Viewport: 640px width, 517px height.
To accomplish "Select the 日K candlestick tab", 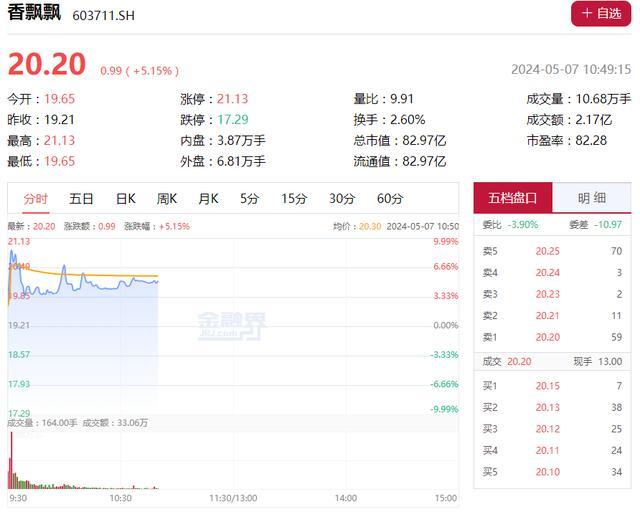I will tap(125, 198).
